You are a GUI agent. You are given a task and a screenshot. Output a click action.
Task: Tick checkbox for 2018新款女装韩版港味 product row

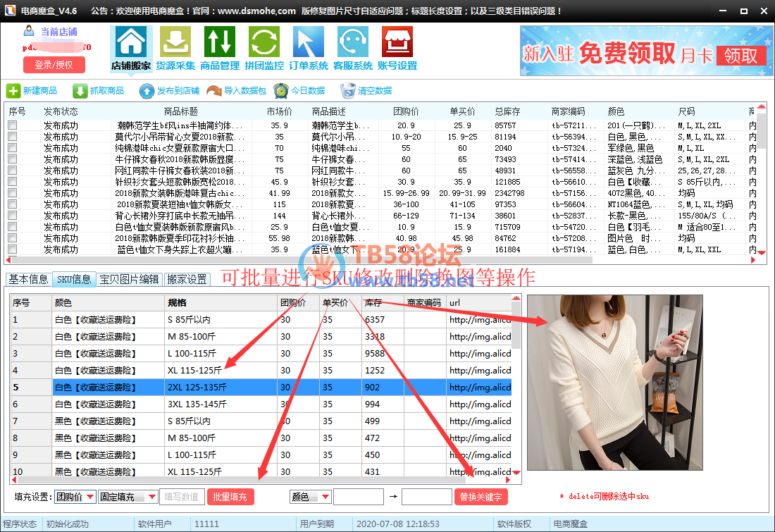point(13,193)
